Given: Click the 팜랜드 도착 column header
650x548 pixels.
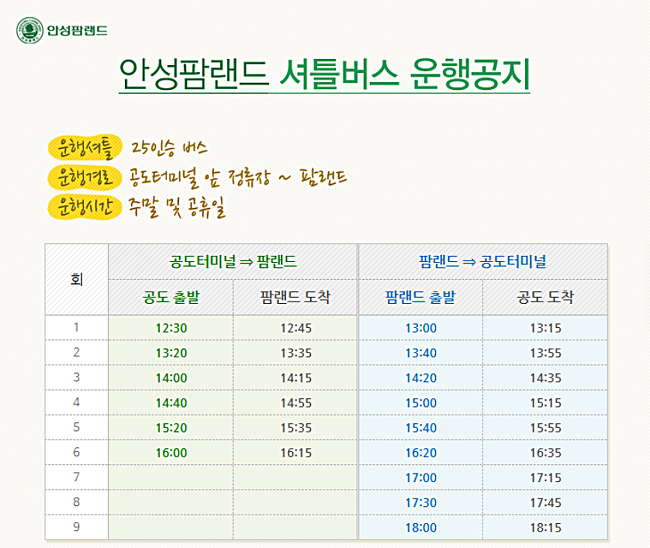Looking at the screenshot, I should tap(295, 297).
